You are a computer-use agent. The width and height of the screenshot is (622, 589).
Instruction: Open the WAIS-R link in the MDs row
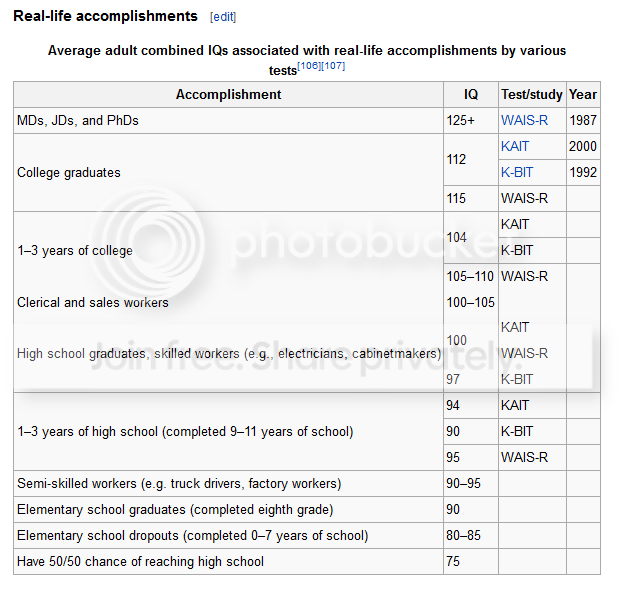pos(524,120)
